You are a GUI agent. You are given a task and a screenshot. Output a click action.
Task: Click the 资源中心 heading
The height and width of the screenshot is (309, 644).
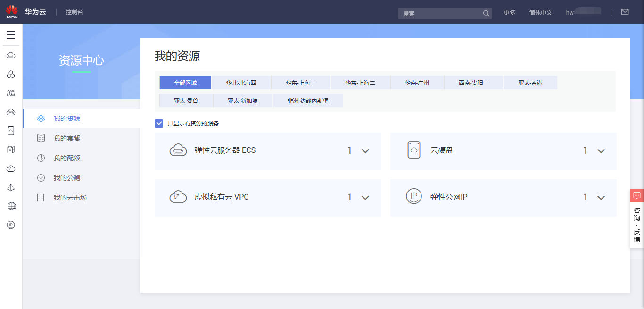[x=82, y=60]
